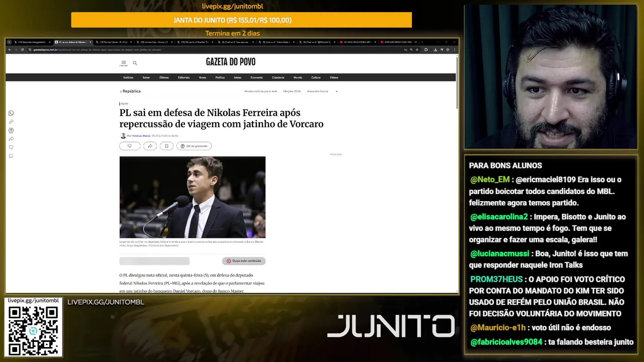
Task: Open the Editoriais section in nav bar
Action: (184, 77)
